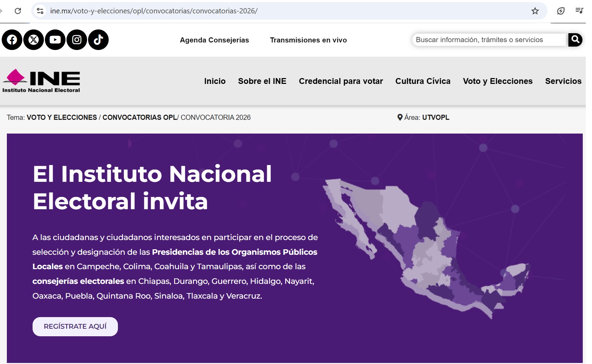
Task: View site information icon in address bar
Action: (x=40, y=11)
